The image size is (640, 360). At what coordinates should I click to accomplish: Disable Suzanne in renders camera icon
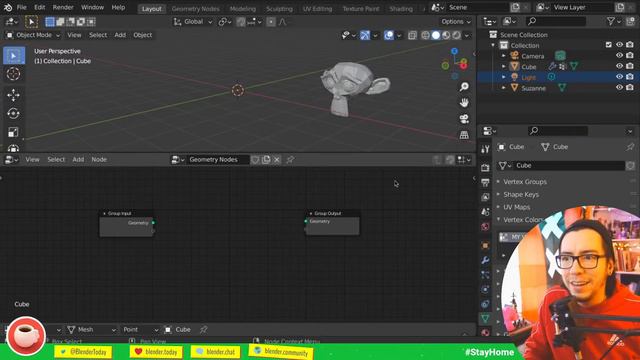coord(630,87)
